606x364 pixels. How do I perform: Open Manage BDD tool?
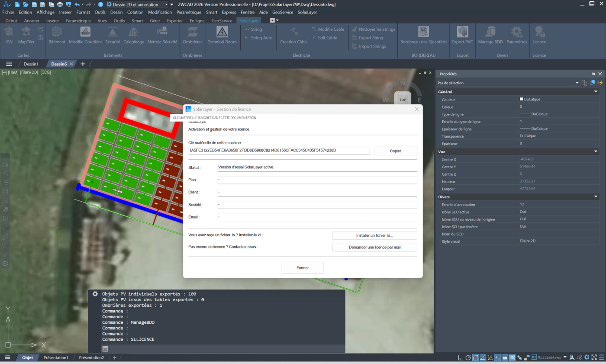tap(490, 35)
